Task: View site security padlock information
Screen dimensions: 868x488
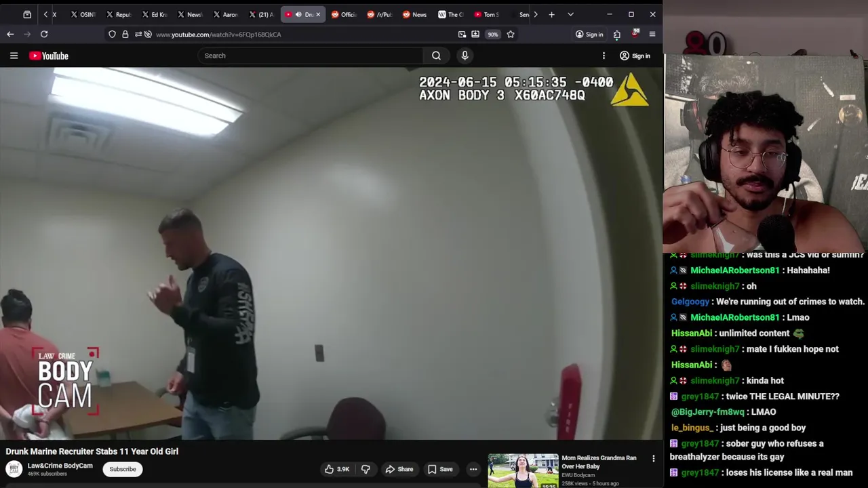Action: pos(125,34)
